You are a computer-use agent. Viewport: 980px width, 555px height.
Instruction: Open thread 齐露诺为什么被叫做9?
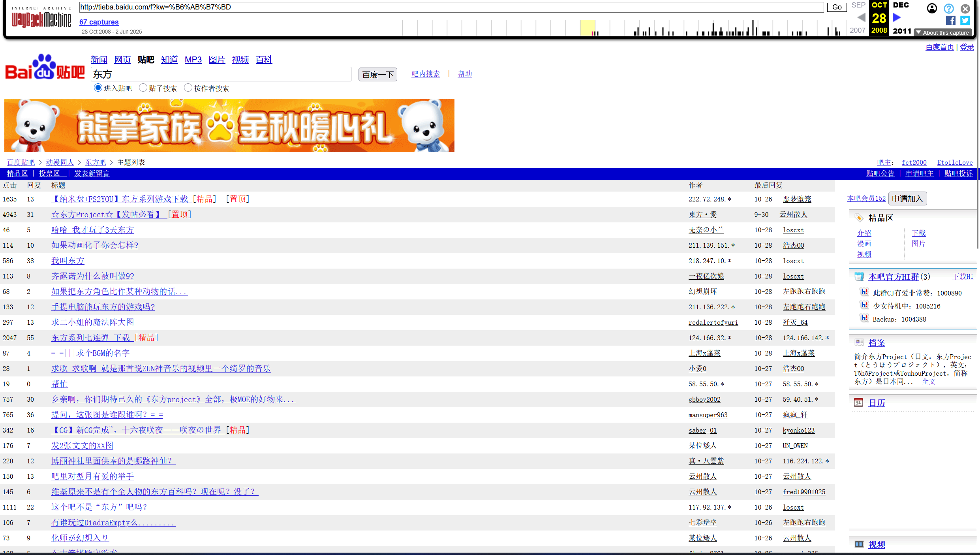[x=93, y=276]
